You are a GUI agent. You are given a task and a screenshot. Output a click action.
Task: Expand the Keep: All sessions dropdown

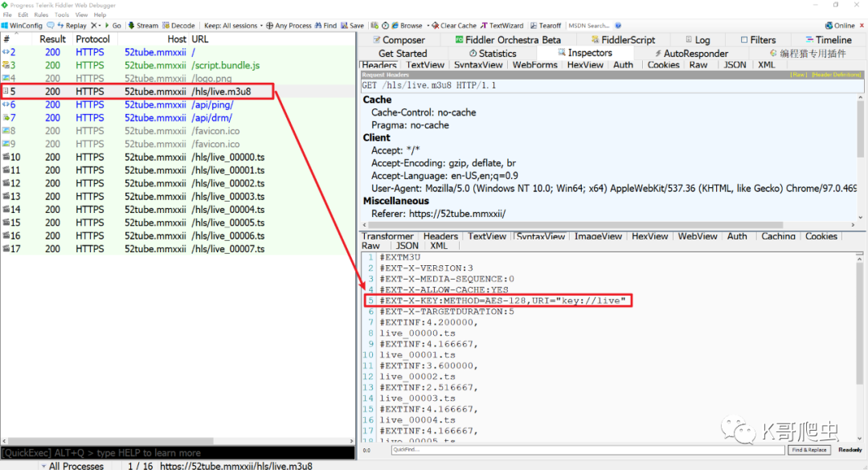[260, 26]
